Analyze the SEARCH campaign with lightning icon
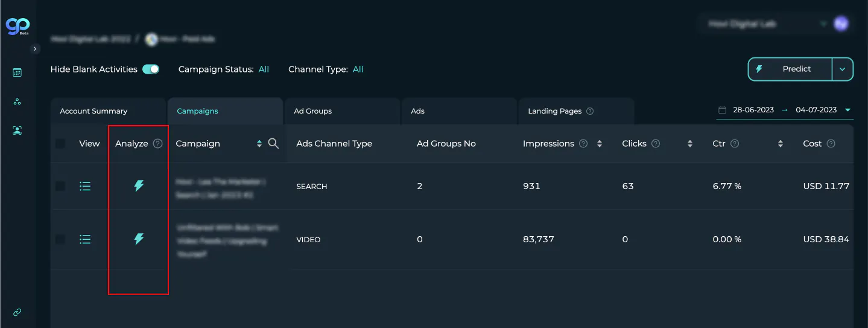The height and width of the screenshot is (328, 868). (139, 186)
